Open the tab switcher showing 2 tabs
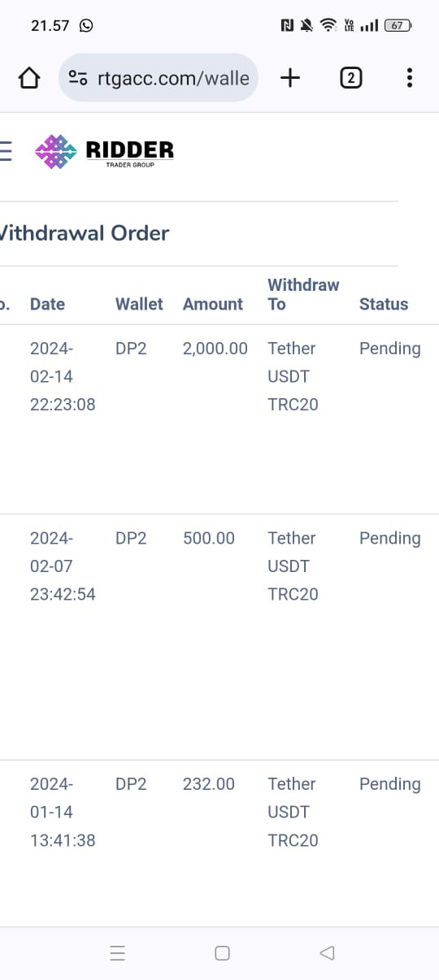Image resolution: width=439 pixels, height=980 pixels. (x=350, y=78)
